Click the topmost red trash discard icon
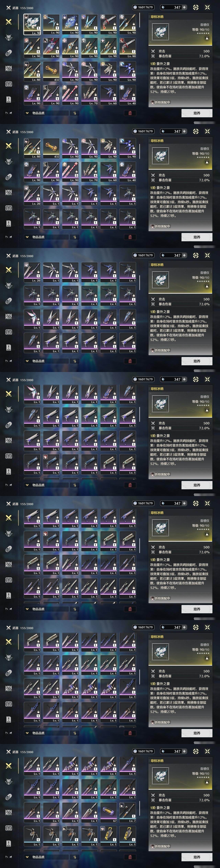This screenshot has width=220, height=868. point(130,113)
